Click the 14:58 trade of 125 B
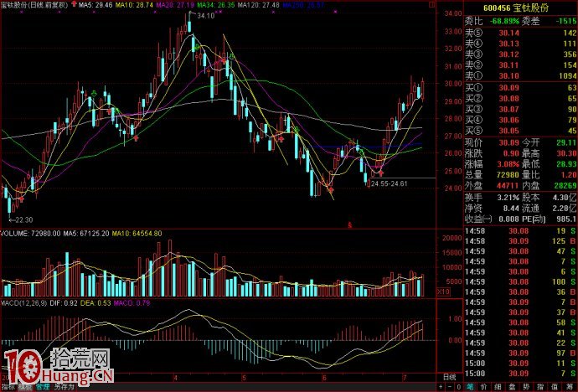 (520, 241)
